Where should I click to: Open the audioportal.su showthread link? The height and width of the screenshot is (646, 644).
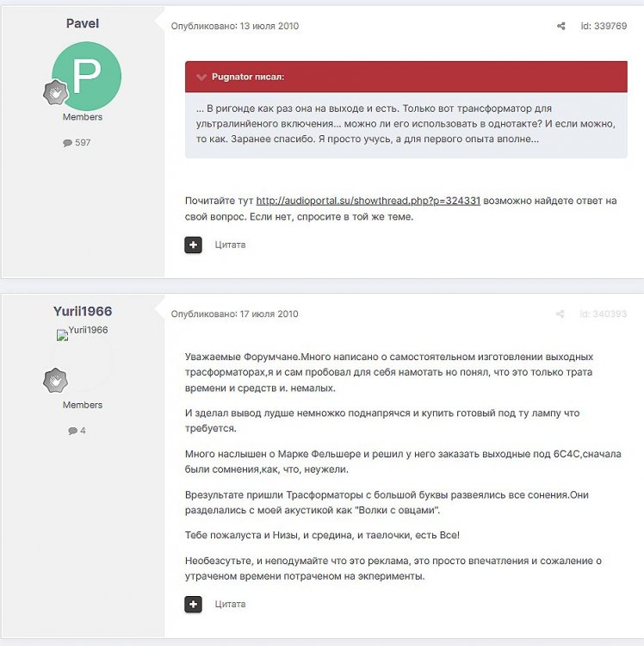[368, 201]
